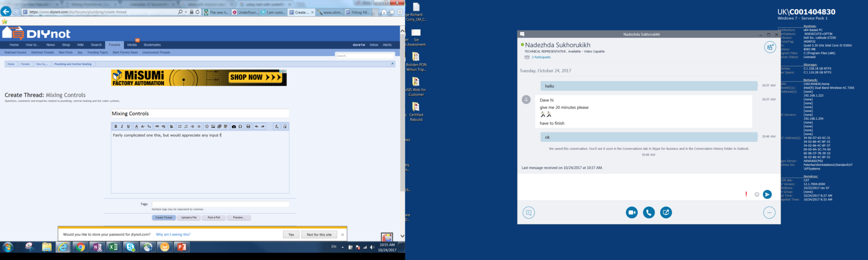The height and width of the screenshot is (260, 868).
Task: Open the Bookmarks menu item
Action: [152, 45]
